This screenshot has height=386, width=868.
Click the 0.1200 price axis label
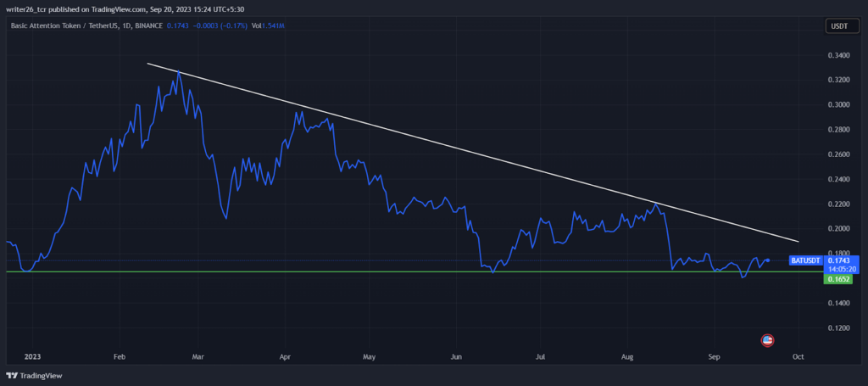pos(837,328)
